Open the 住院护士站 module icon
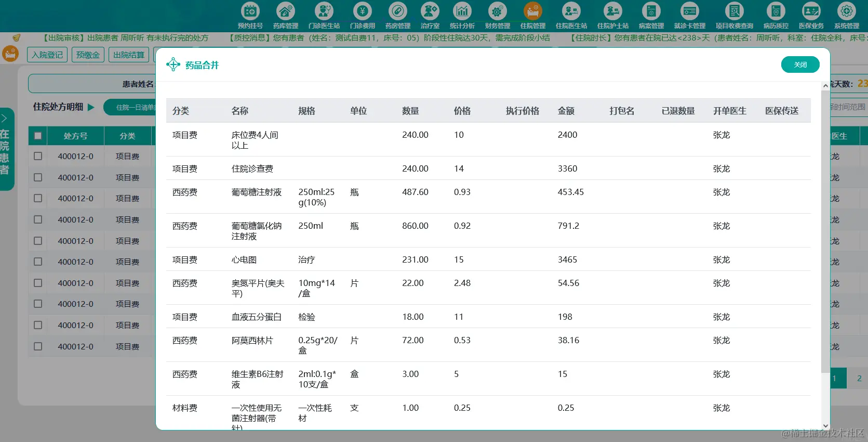The width and height of the screenshot is (868, 442). [x=613, y=11]
